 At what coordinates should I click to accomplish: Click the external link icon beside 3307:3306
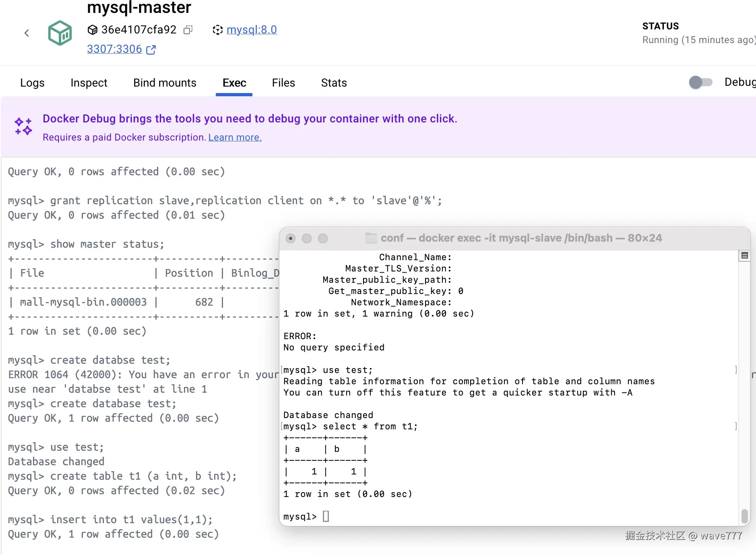coord(151,50)
